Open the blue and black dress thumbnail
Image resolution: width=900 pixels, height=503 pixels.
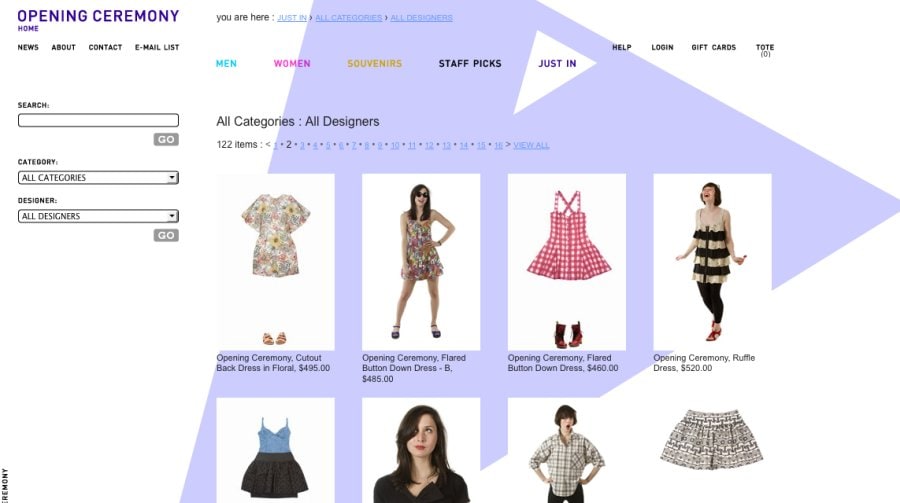point(276,450)
